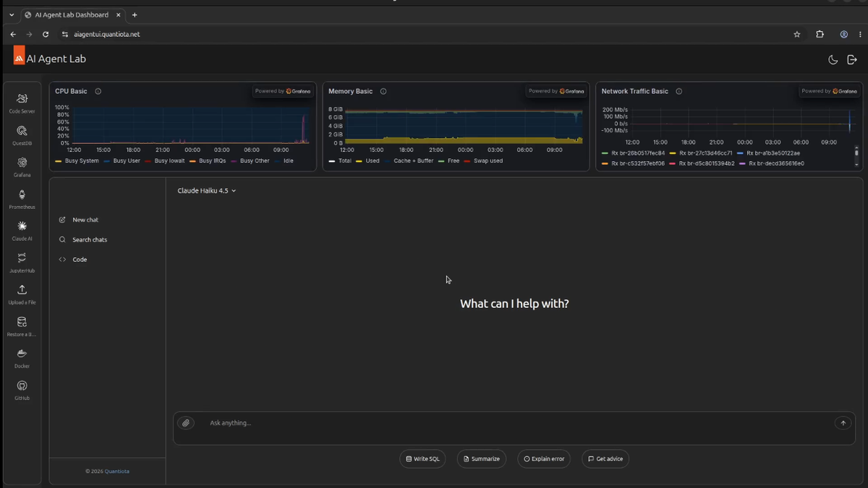
Task: Click the Powered by Grafana badge on CPU Basic
Action: tap(283, 91)
